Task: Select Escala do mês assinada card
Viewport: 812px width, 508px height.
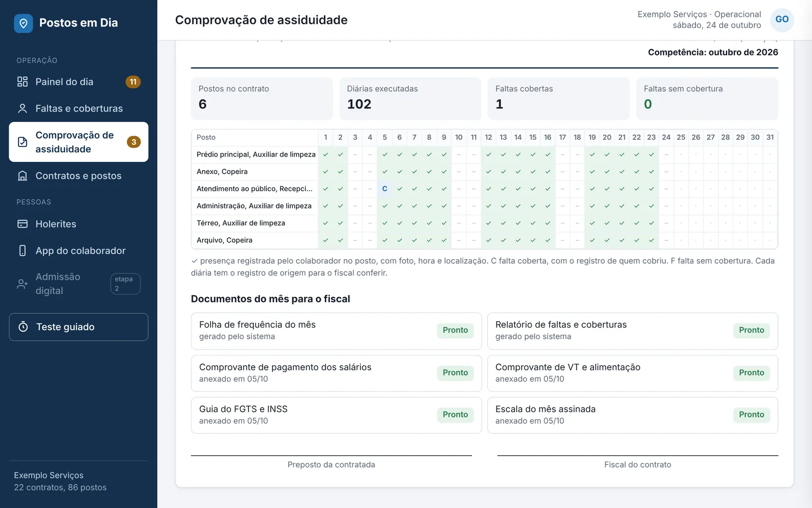Action: [632, 415]
